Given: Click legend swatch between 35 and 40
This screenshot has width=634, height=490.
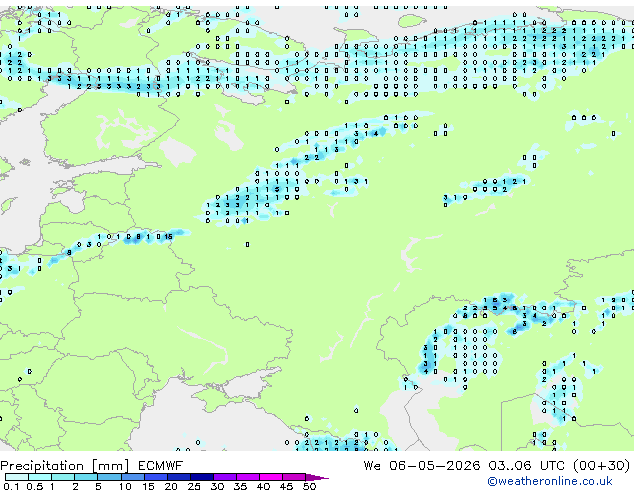Looking at the screenshot, I should tap(248, 477).
